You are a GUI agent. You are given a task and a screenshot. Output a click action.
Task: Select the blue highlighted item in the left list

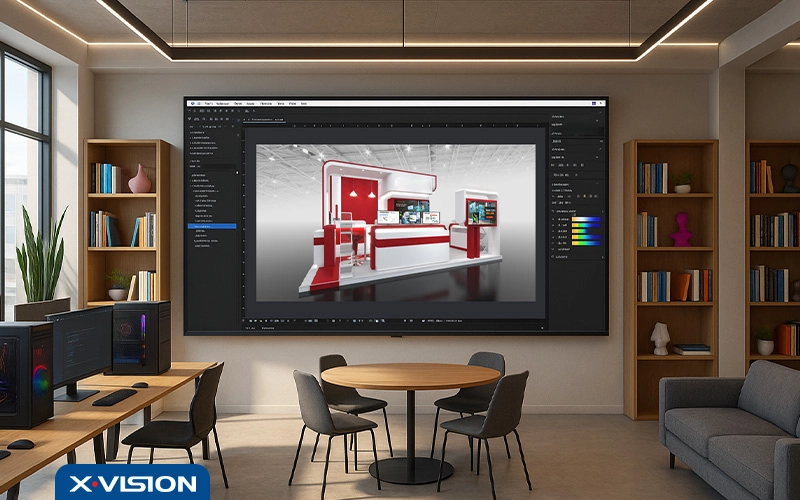(x=212, y=226)
